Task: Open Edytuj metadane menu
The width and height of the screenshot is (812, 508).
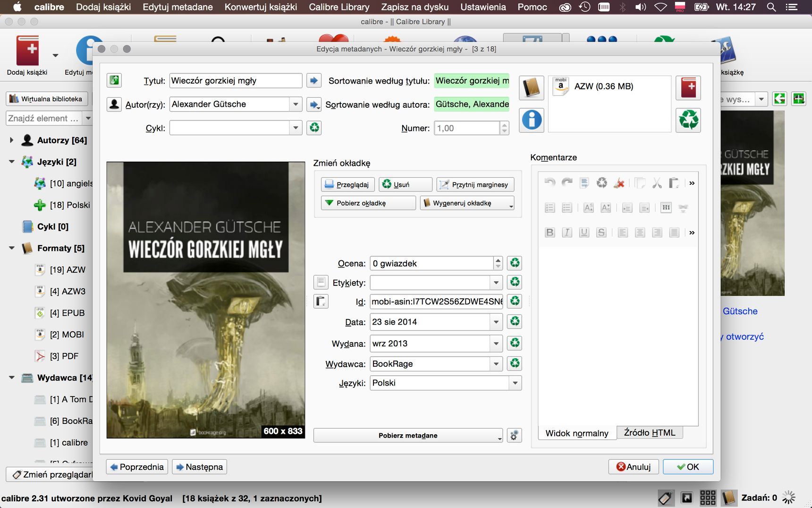Action: pyautogui.click(x=178, y=7)
